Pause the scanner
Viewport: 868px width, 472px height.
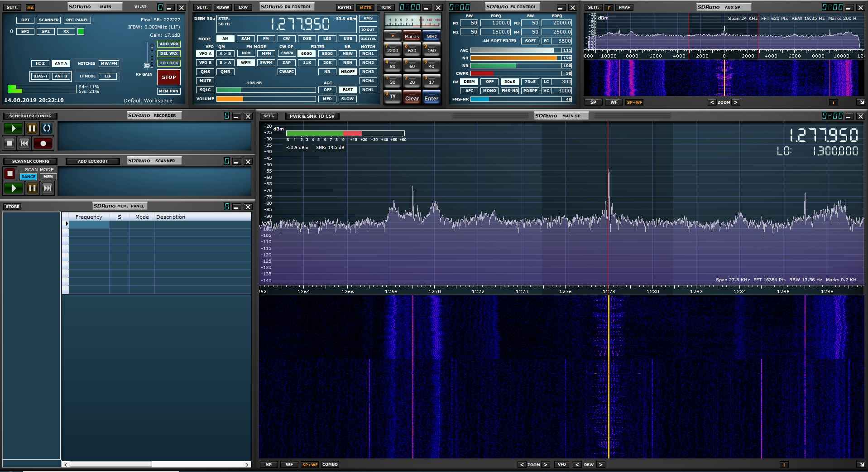pos(32,188)
